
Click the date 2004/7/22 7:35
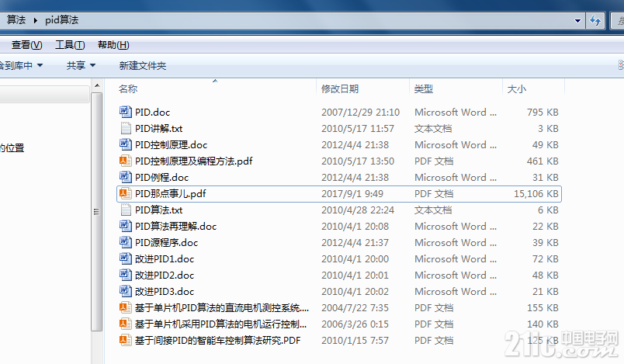(355, 308)
